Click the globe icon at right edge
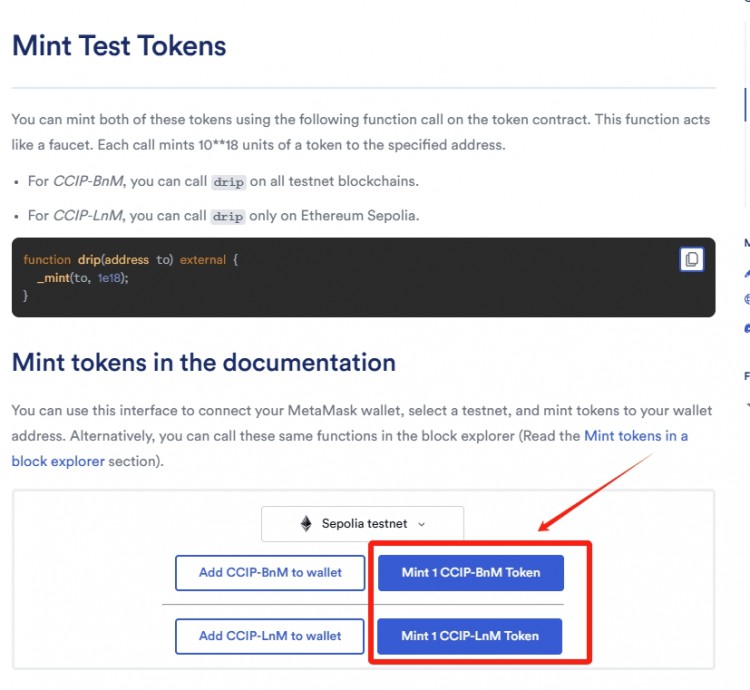The width and height of the screenshot is (750, 690). tap(747, 299)
